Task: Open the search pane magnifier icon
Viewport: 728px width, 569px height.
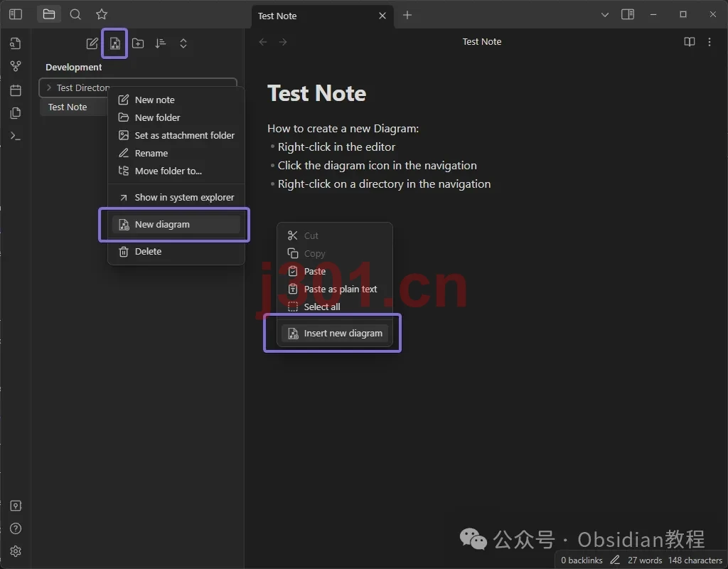Action: tap(75, 15)
